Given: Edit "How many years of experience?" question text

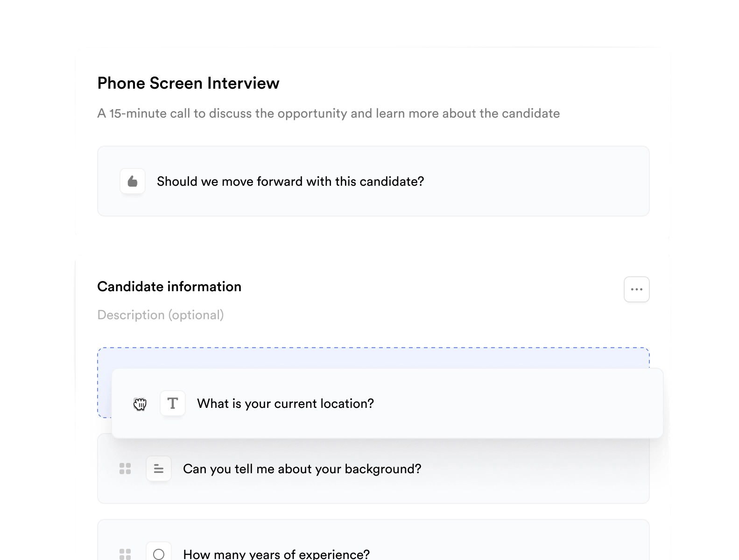Looking at the screenshot, I should (276, 554).
